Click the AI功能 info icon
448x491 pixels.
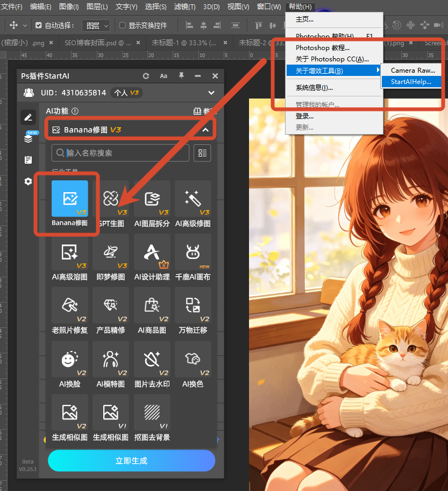pos(75,111)
